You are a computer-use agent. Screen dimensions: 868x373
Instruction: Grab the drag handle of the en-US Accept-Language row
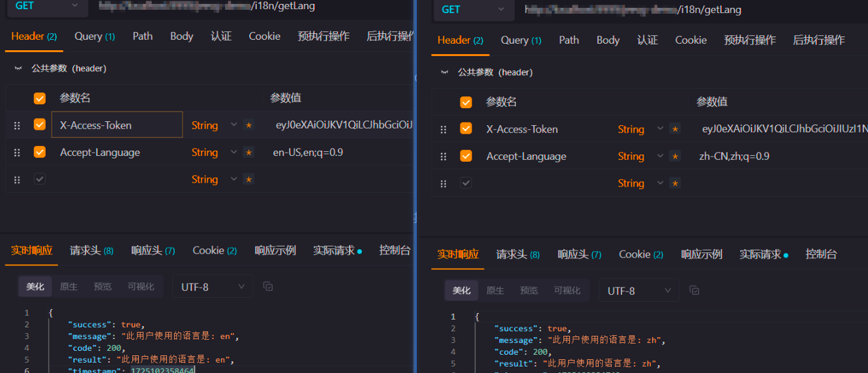(17, 153)
